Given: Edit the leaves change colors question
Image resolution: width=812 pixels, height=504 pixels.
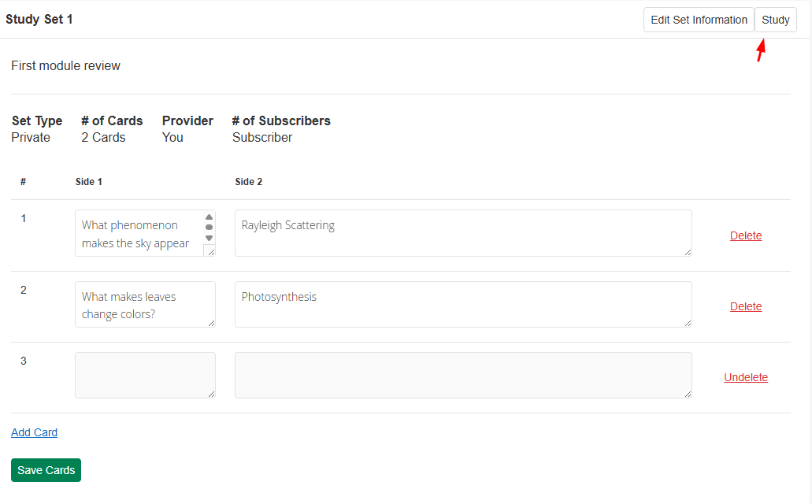Looking at the screenshot, I should pos(145,304).
